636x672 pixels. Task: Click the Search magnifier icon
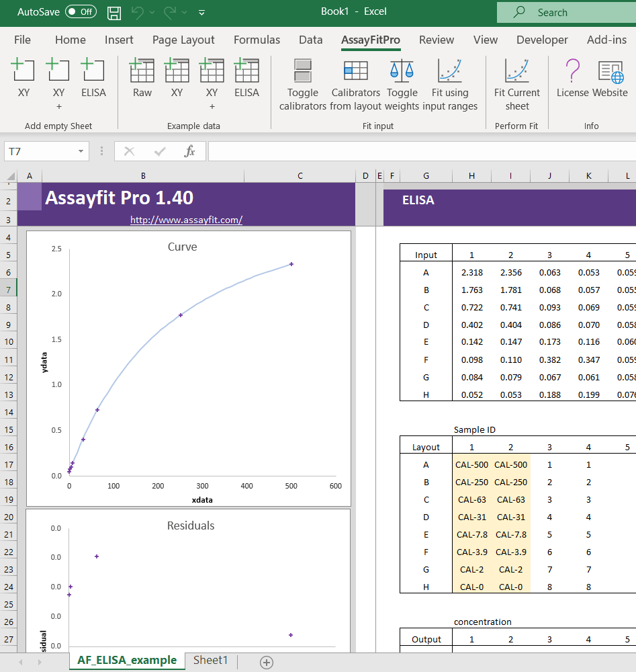coord(519,12)
